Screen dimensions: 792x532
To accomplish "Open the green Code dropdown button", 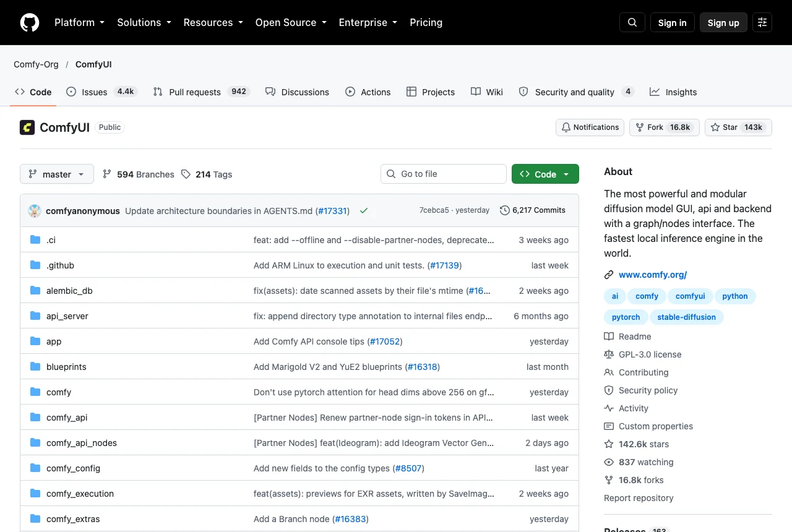I will tap(545, 174).
